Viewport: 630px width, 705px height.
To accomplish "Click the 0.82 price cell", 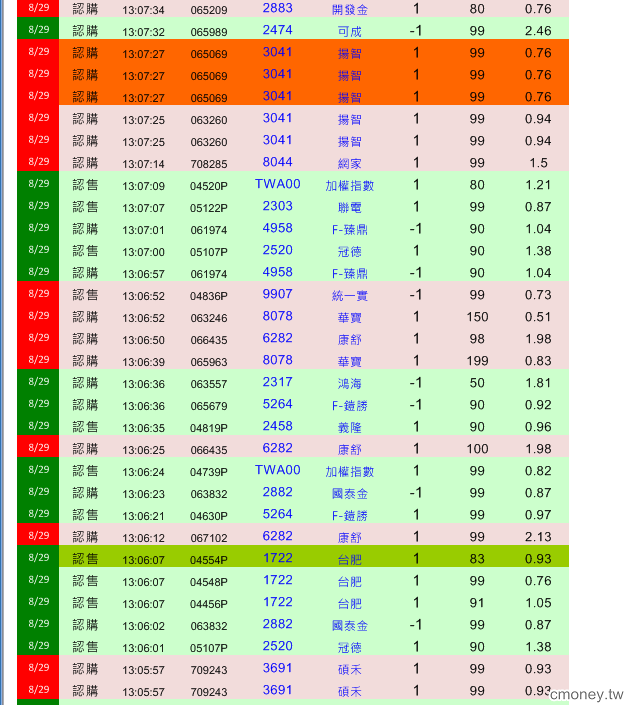I will click(x=538, y=471).
